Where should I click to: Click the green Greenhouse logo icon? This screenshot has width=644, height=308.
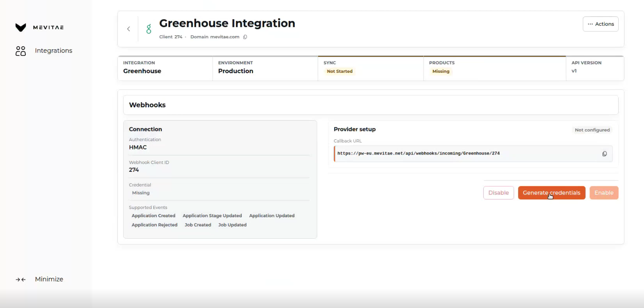click(149, 29)
